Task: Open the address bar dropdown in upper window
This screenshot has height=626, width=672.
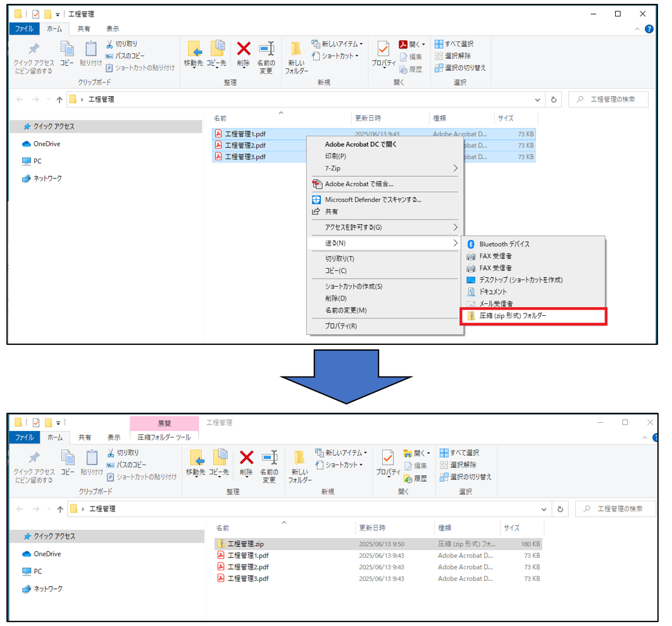Action: click(537, 99)
